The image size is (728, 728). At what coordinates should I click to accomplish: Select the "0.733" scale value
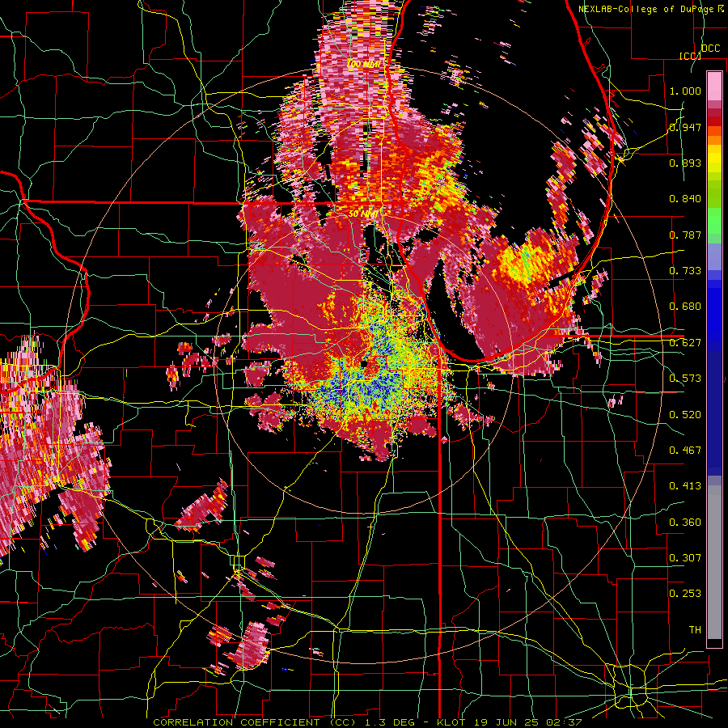pos(685,271)
